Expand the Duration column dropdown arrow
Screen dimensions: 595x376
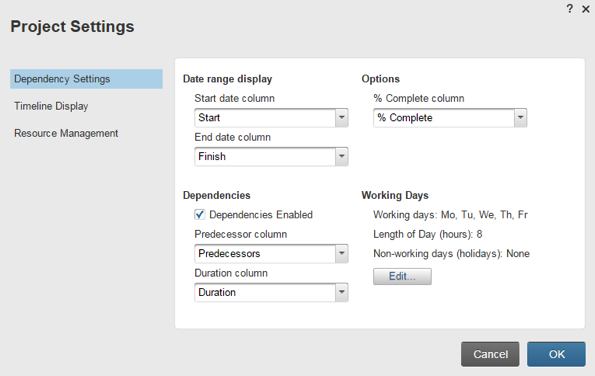pos(342,292)
